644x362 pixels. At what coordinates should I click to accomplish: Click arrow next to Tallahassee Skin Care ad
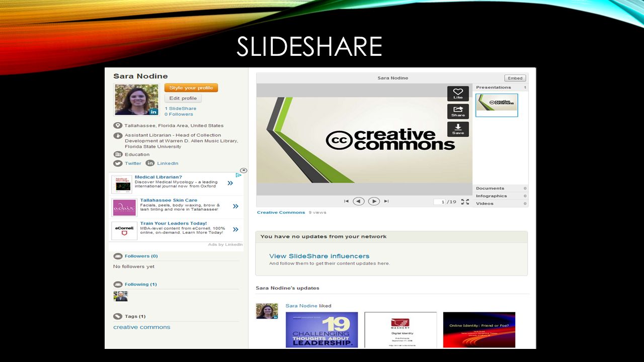tap(235, 206)
